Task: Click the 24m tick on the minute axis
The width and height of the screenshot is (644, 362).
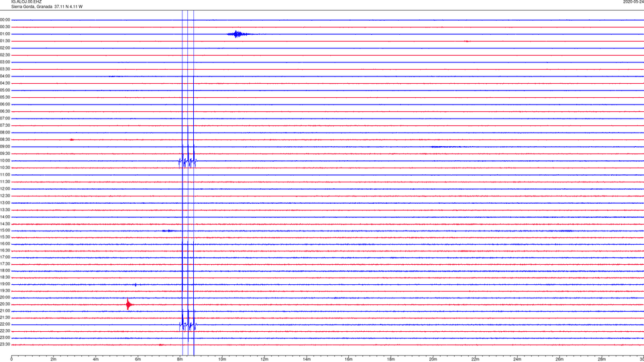Action: (517, 359)
